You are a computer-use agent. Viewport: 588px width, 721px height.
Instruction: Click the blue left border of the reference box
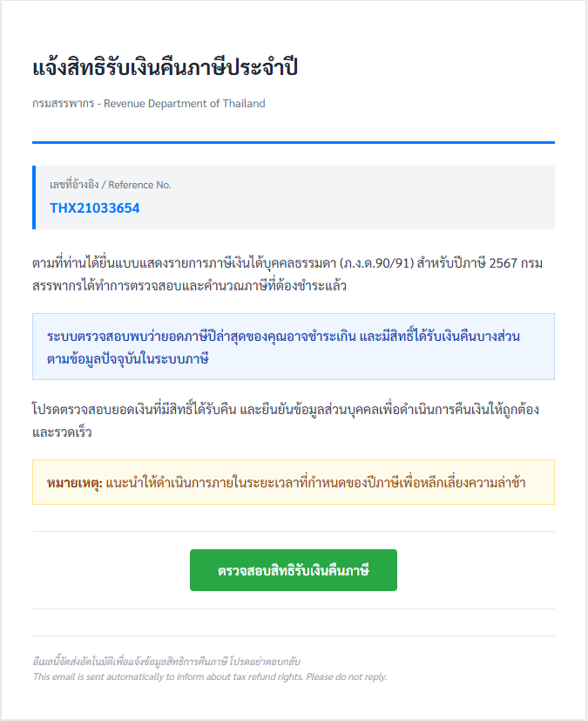point(34,197)
